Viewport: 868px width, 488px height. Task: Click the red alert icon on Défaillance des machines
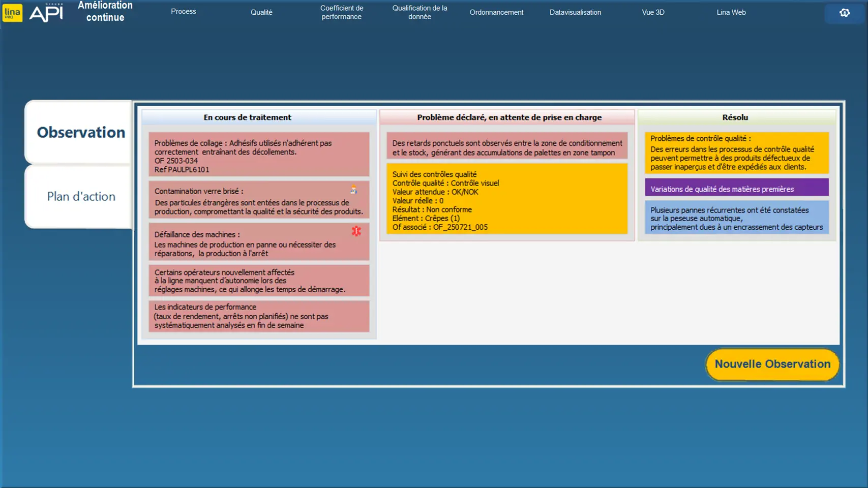[356, 231]
